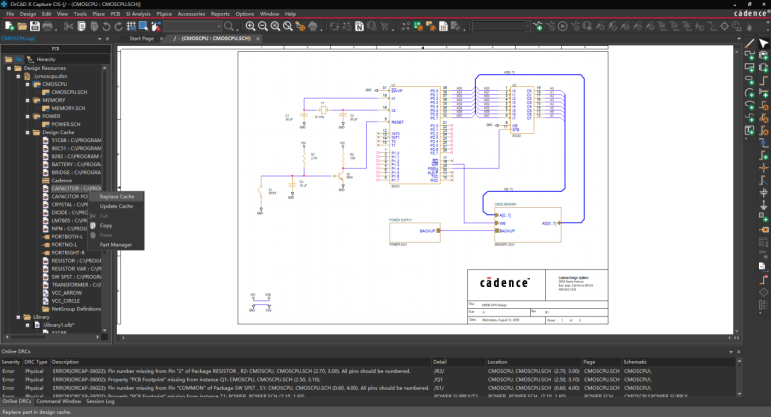The width and height of the screenshot is (772, 418).
Task: Click the Severity column header
Action: pyautogui.click(x=10, y=362)
